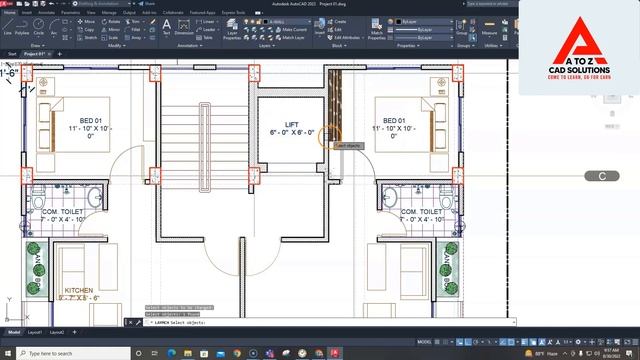The width and height of the screenshot is (640, 360).
Task: Click the Mirror tool
Action: click(111, 30)
